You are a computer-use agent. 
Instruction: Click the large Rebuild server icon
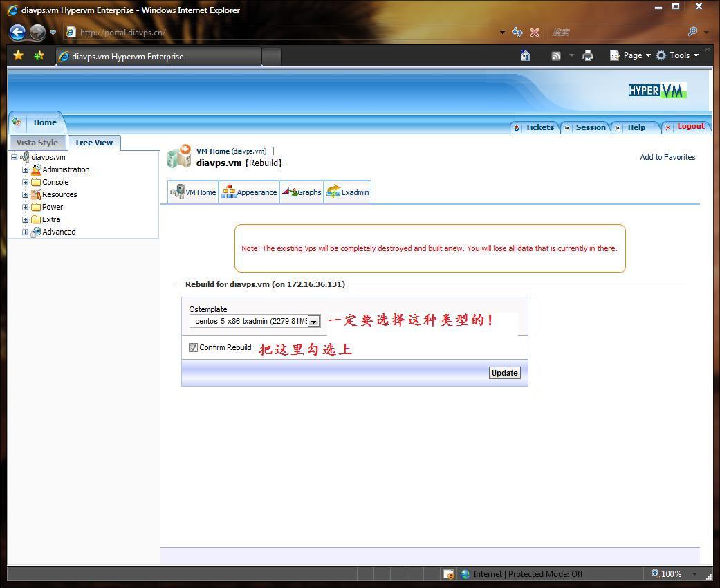179,156
